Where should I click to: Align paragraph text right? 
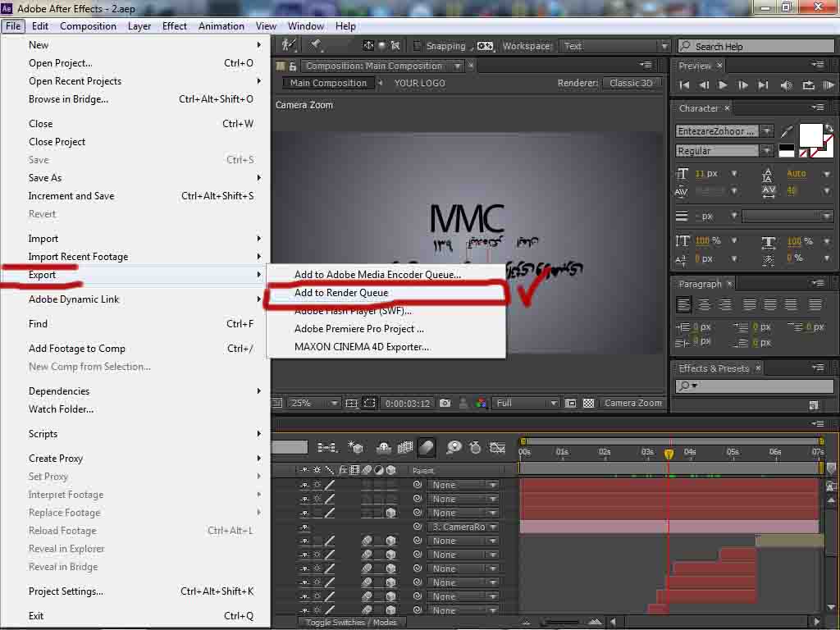click(724, 305)
